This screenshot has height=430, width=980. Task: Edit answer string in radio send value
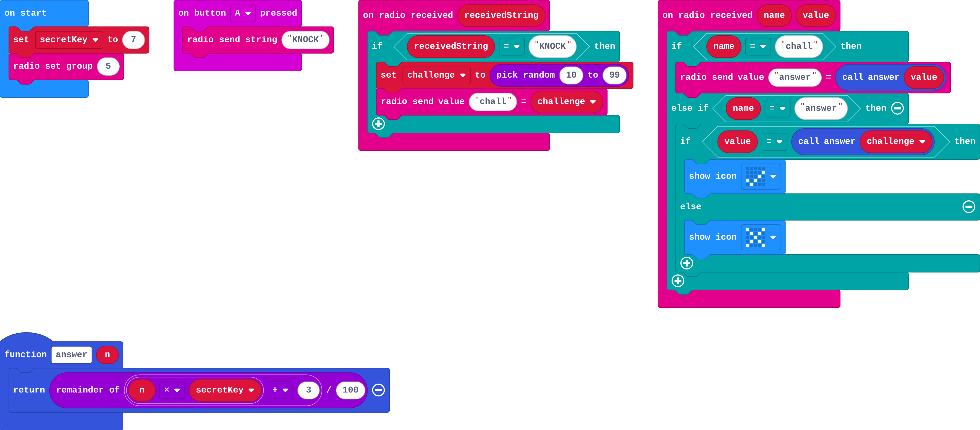pos(795,77)
